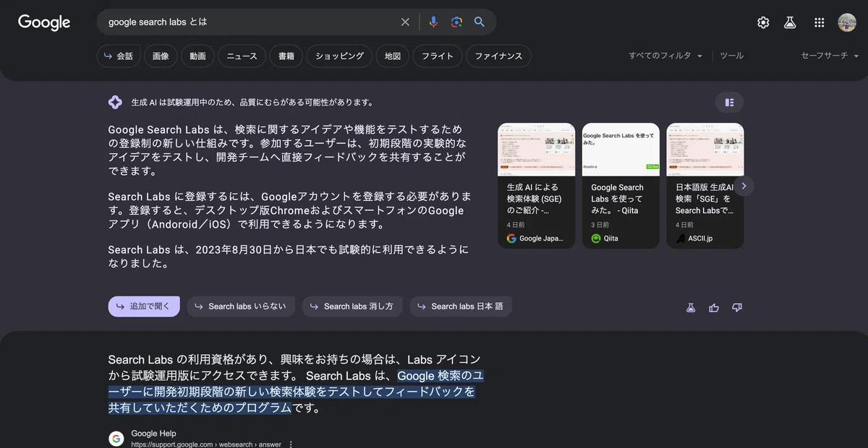Image resolution: width=868 pixels, height=448 pixels.
Task: Open title 日本語版 生成AI検索「SGE」
Action: pyautogui.click(x=705, y=199)
